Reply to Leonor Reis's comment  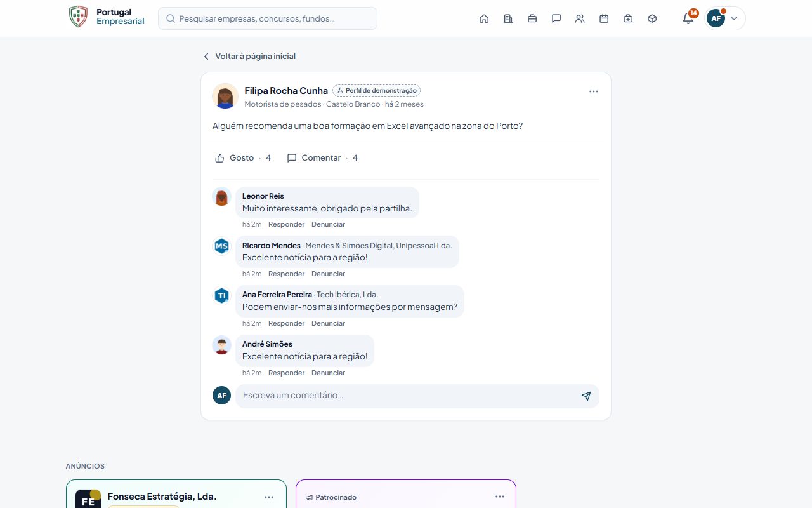[x=286, y=224]
